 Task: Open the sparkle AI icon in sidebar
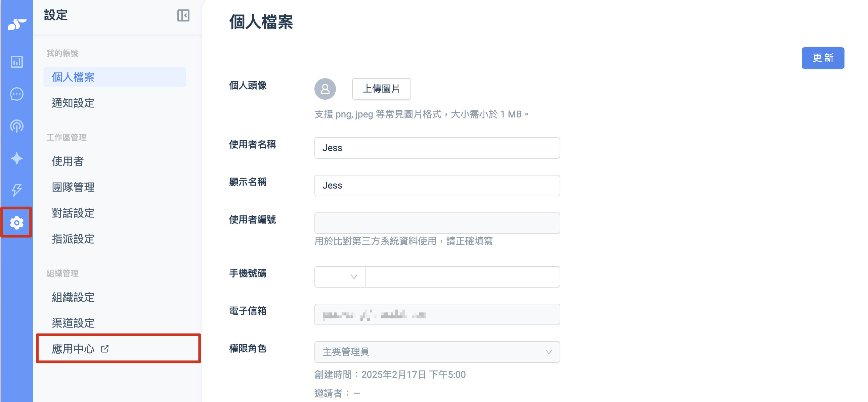tap(16, 158)
